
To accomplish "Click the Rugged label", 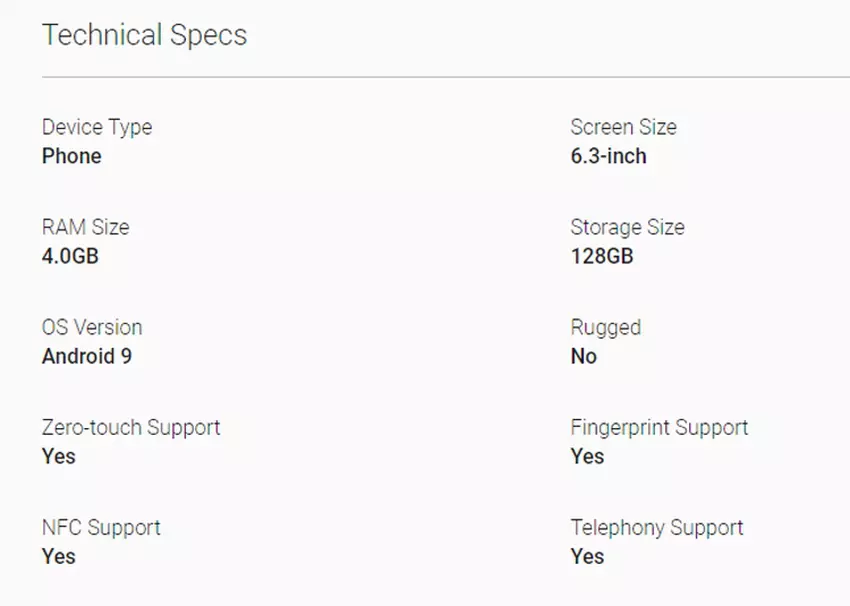I will (x=605, y=327).
